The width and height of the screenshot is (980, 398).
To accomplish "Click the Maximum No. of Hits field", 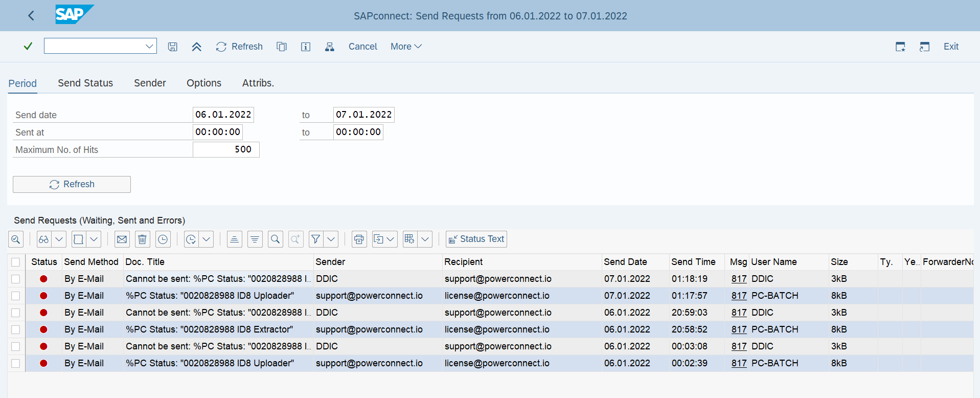I will pos(226,149).
